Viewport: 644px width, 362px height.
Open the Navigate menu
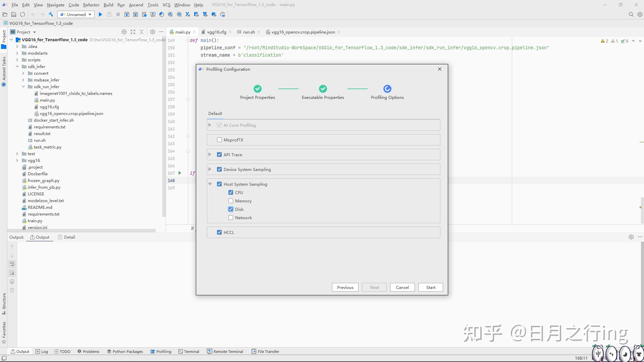pos(55,5)
